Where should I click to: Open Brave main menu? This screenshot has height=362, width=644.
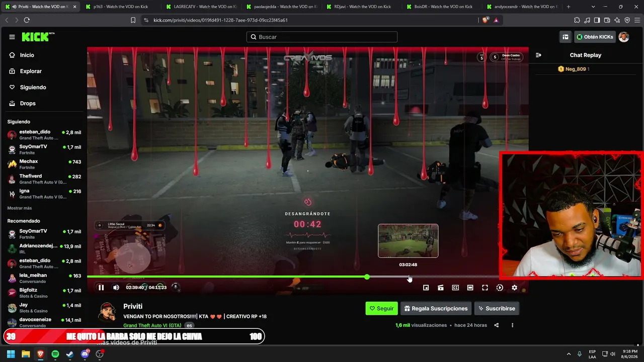click(636, 20)
